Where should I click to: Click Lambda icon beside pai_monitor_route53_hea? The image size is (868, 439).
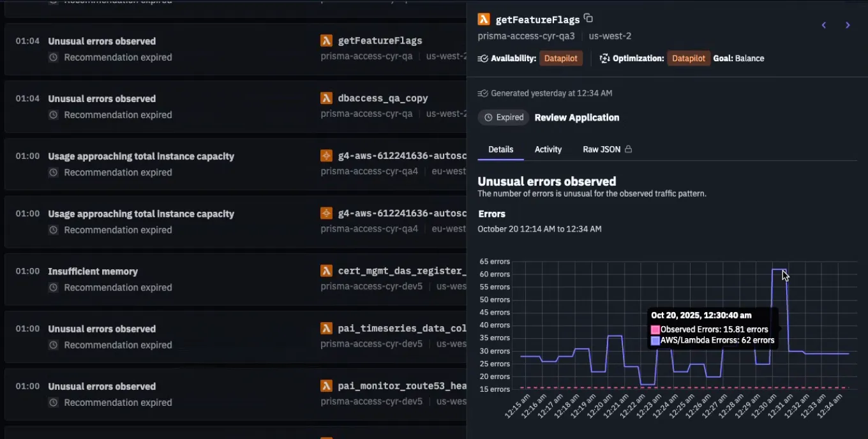coord(326,385)
